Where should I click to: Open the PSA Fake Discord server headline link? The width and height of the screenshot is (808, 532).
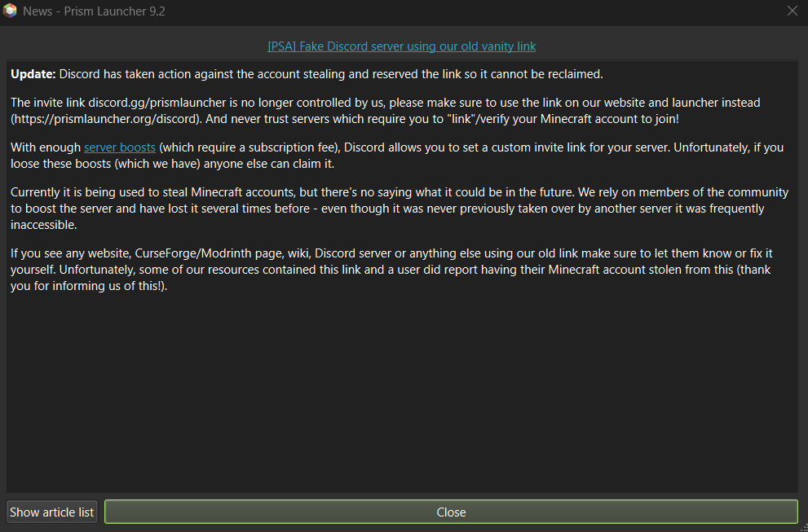[x=402, y=46]
